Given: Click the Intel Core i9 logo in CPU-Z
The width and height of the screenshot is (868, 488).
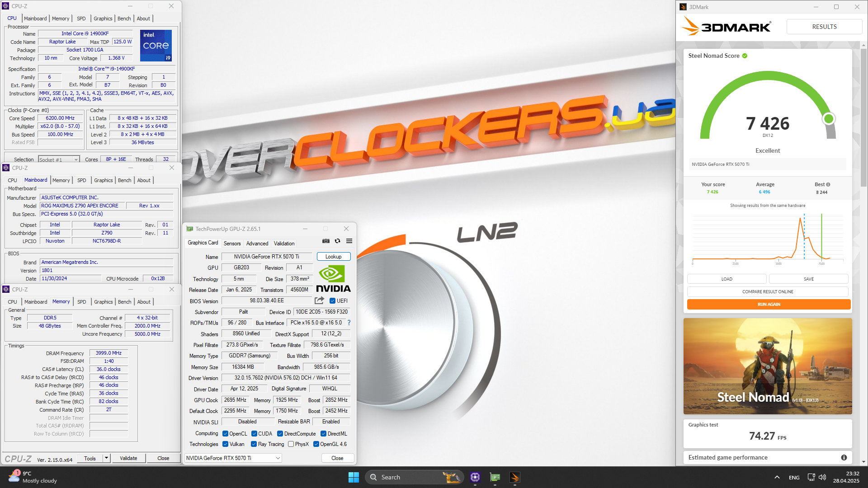Looking at the screenshot, I should tap(156, 46).
